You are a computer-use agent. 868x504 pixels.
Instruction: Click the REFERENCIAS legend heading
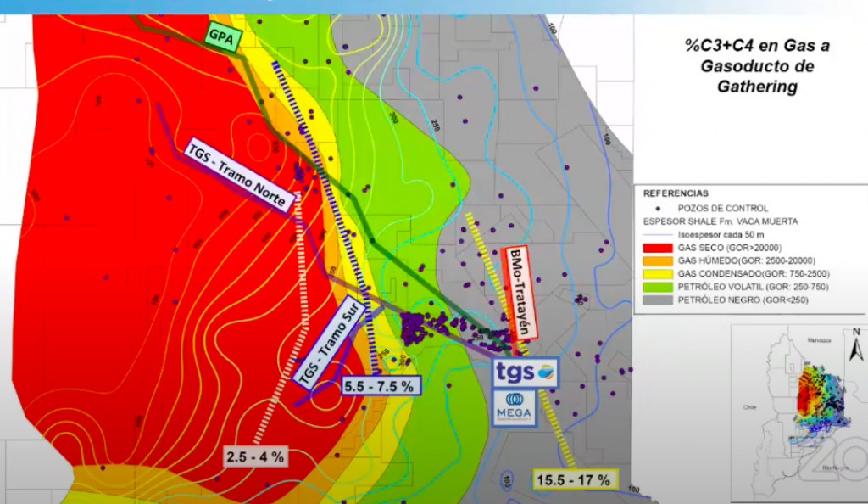(676, 193)
